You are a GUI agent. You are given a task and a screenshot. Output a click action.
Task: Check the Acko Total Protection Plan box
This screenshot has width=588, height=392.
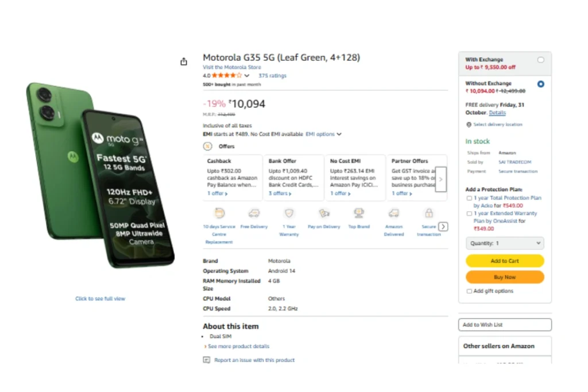(470, 198)
